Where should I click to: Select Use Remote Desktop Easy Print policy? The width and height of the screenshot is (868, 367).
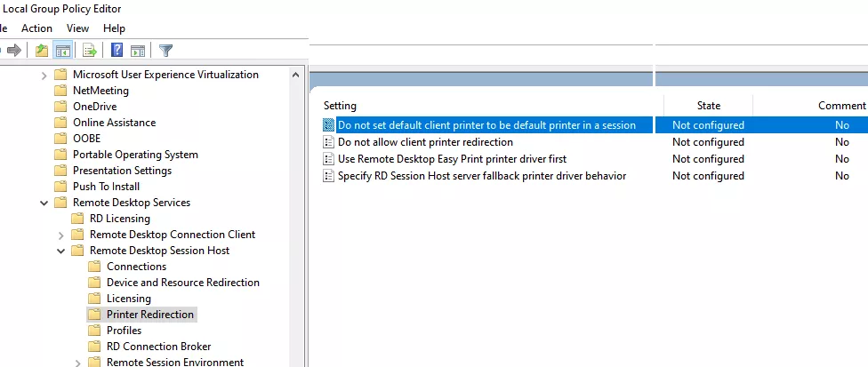coord(453,159)
